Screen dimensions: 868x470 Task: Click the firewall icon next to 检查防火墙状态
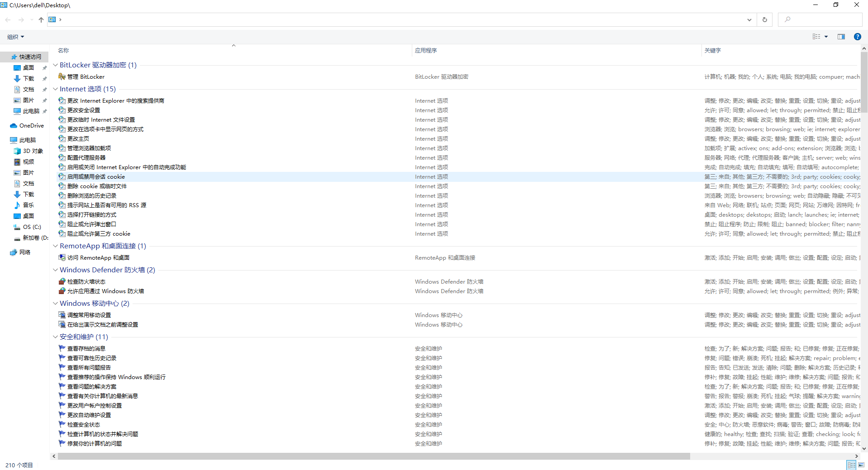(x=62, y=281)
